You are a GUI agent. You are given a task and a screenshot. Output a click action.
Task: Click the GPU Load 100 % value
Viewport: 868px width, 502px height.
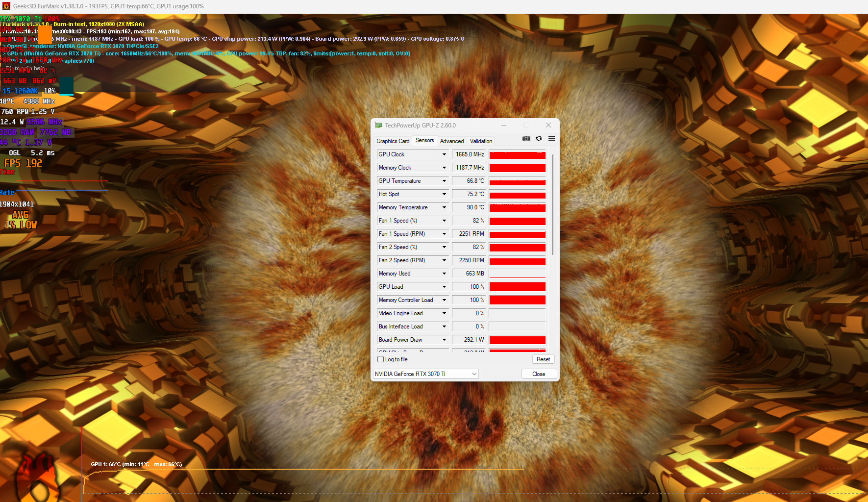pos(469,287)
